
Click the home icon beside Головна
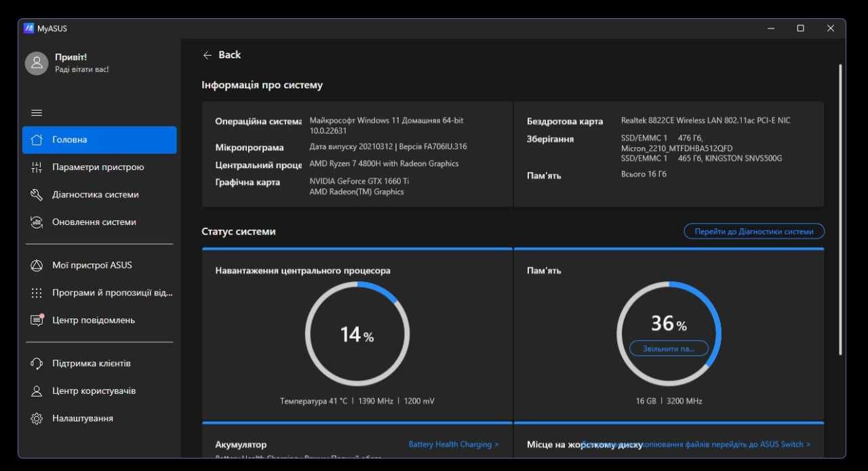[x=37, y=140]
